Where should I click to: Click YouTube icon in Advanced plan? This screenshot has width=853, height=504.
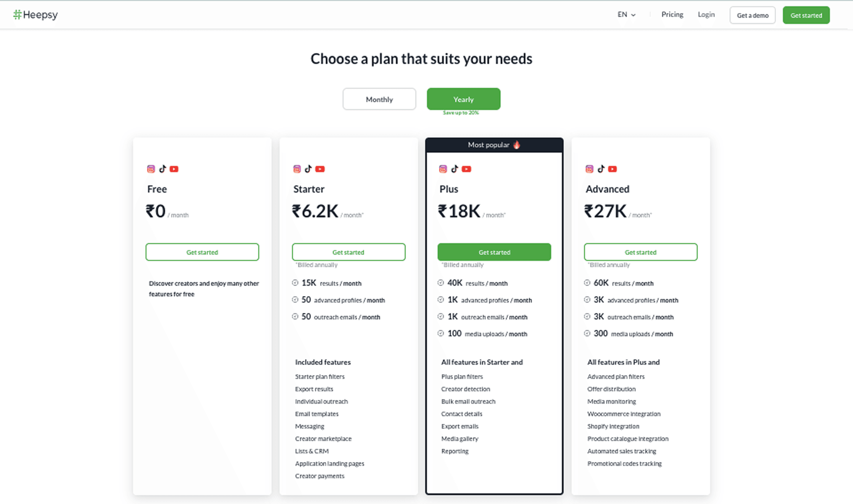612,169
